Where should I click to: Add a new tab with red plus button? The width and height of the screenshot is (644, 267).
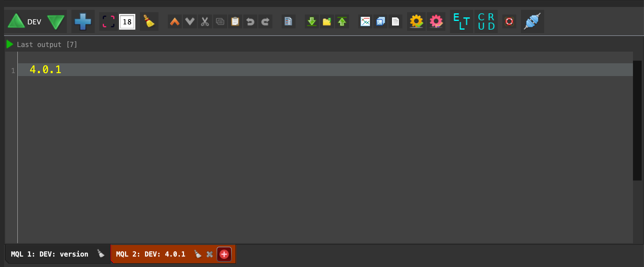(x=224, y=254)
